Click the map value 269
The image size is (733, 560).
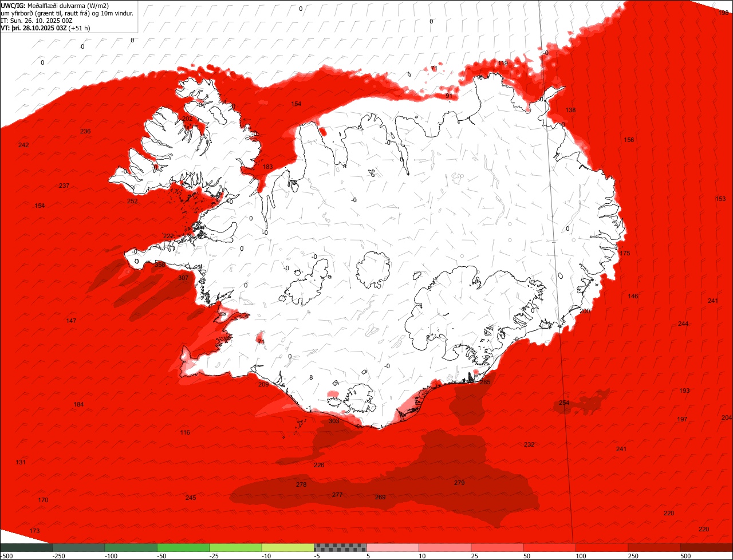(x=380, y=497)
